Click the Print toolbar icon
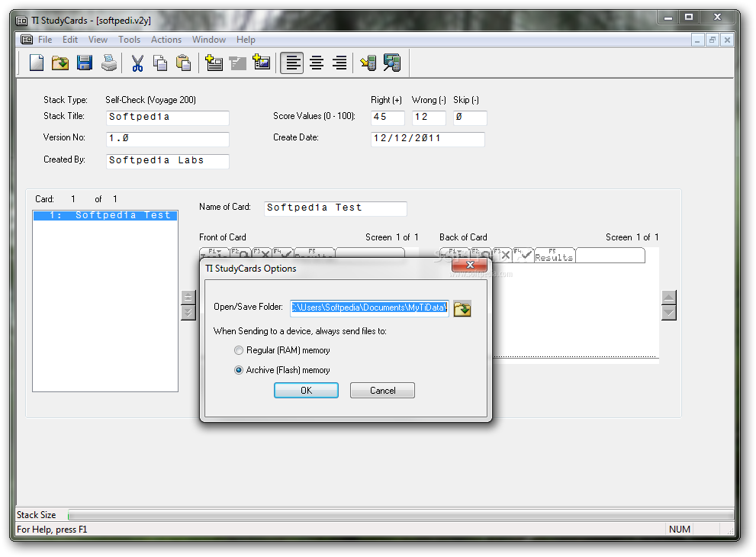 tap(109, 63)
